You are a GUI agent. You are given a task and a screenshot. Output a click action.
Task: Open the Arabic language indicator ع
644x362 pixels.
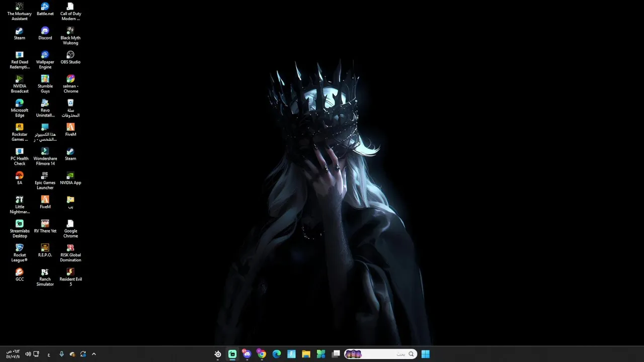pos(49,354)
